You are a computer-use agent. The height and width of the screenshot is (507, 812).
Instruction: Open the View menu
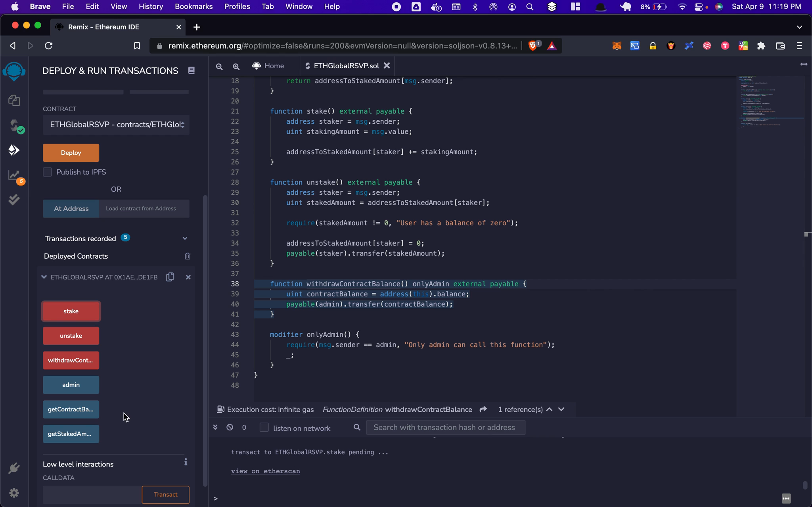tap(119, 6)
